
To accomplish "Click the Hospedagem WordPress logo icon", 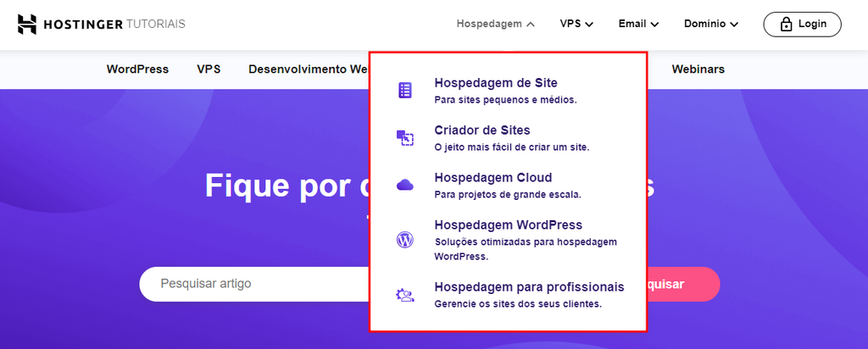I will [x=405, y=240].
